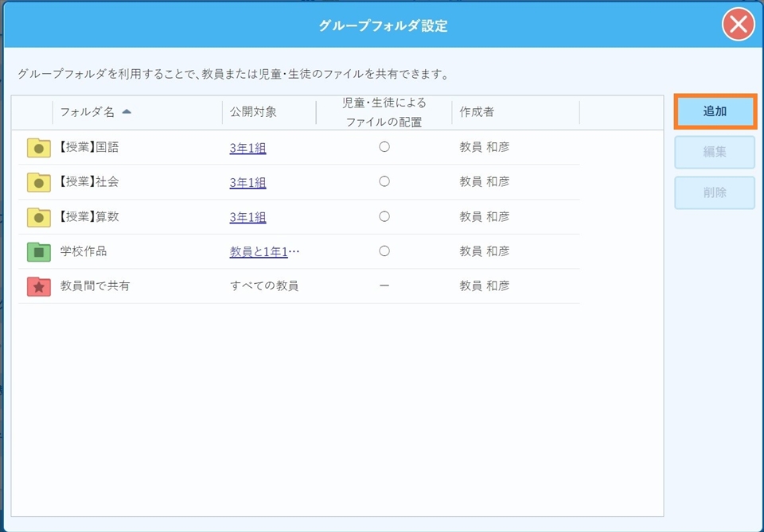764x532 pixels.
Task: Click the circle mark in the 【授業】社会 row
Action: (384, 182)
